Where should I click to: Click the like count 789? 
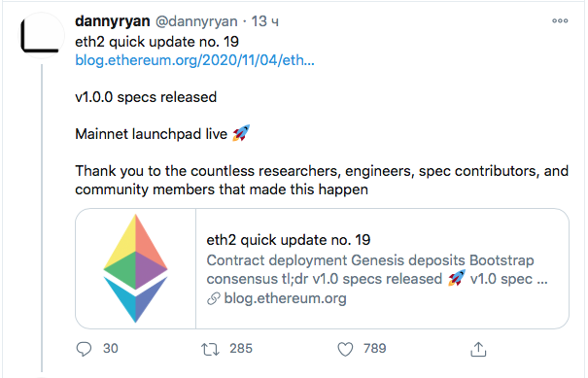click(x=374, y=349)
